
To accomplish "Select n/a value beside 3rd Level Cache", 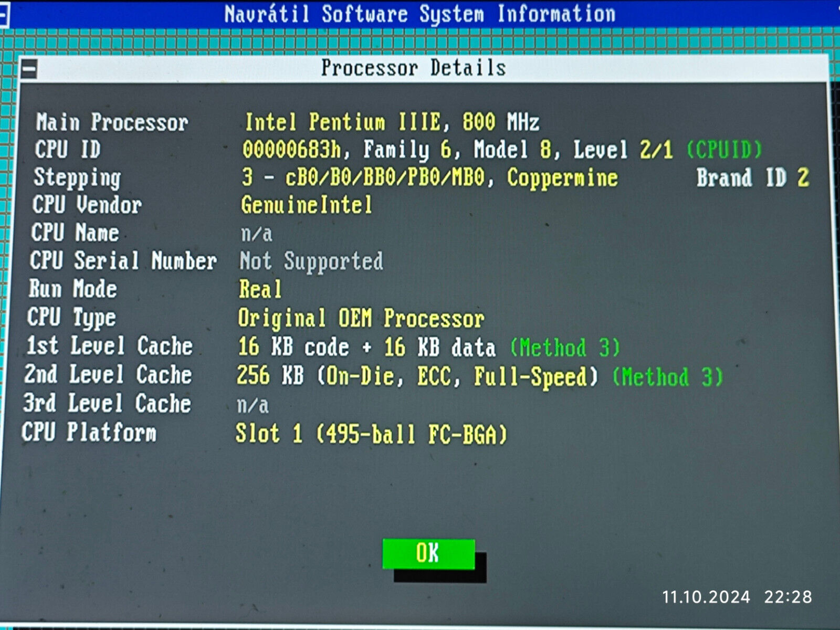I will [253, 405].
